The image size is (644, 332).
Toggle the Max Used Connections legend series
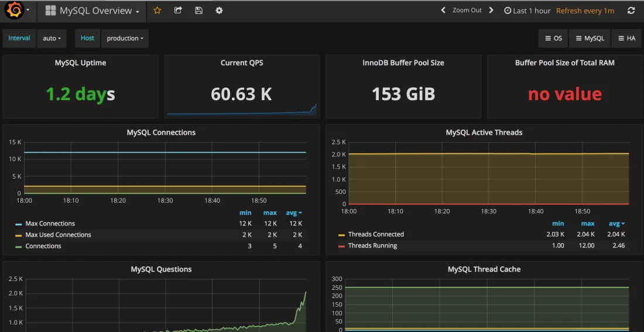point(59,235)
